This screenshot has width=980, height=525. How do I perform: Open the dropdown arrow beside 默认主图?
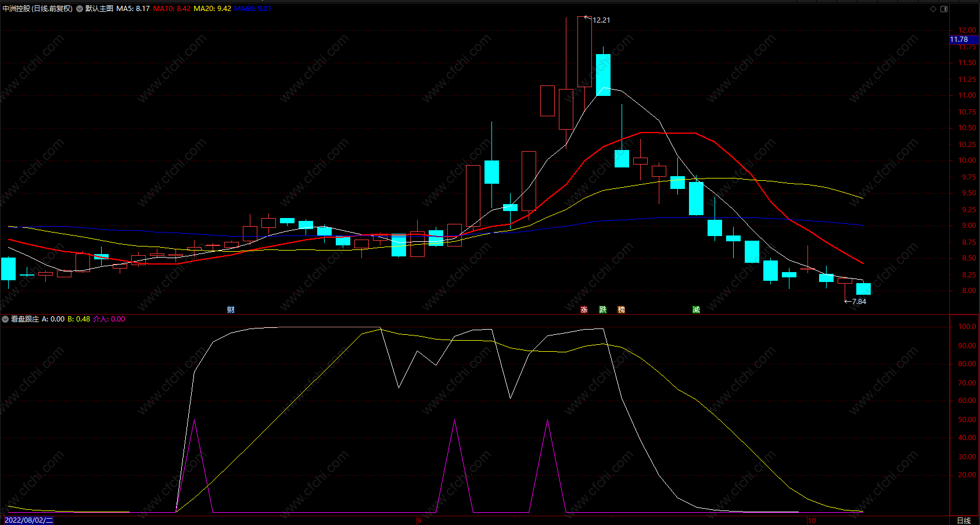point(80,9)
